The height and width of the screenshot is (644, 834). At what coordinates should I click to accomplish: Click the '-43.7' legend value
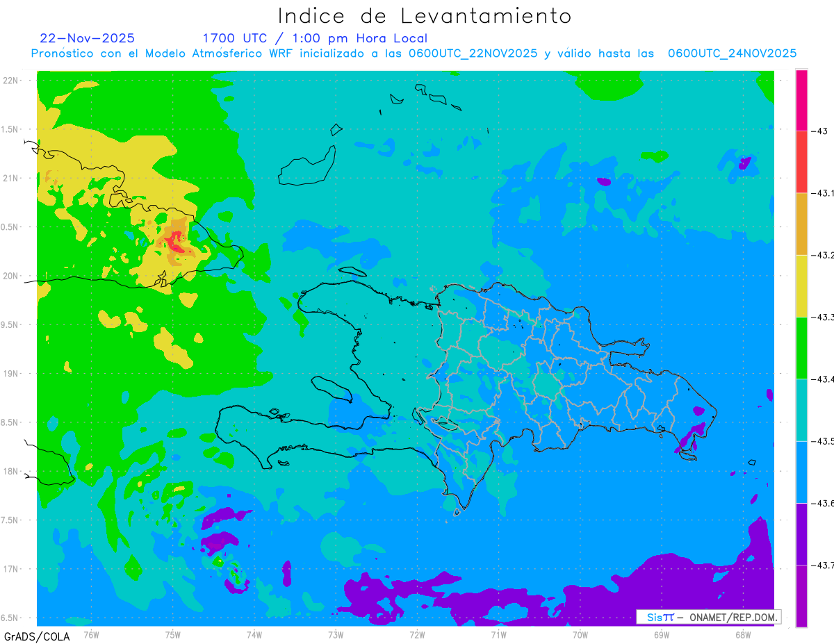[x=822, y=565]
